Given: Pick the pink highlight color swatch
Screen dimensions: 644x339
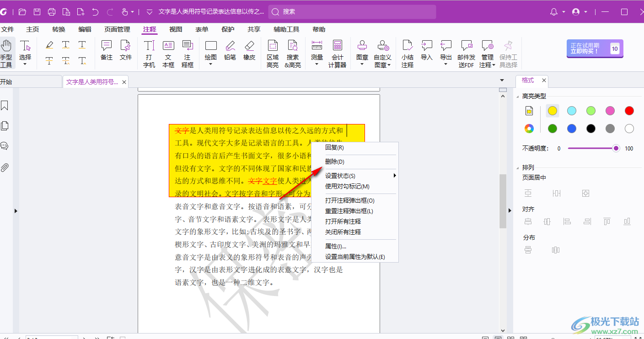Looking at the screenshot, I should point(610,111).
